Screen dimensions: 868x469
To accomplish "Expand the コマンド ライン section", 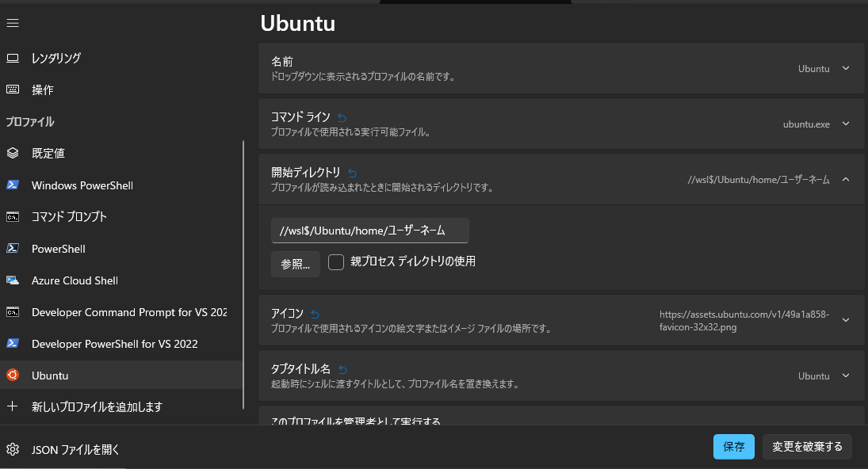I will coord(845,124).
